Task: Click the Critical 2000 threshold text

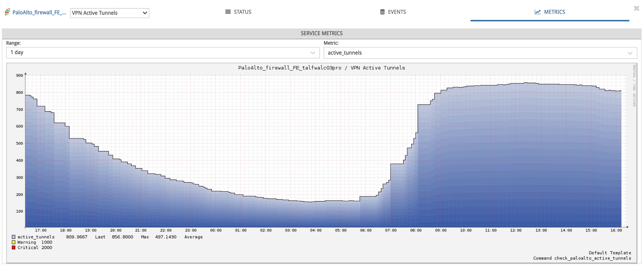Action: (x=35, y=247)
